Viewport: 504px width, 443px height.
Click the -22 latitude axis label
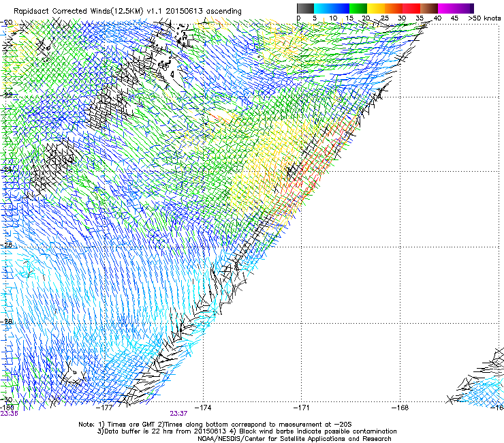tap(6, 95)
